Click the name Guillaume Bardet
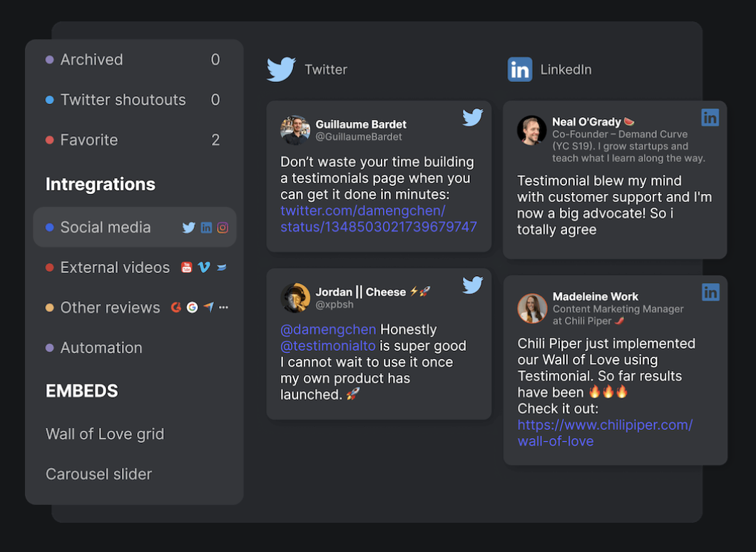This screenshot has height=552, width=756. tap(361, 124)
